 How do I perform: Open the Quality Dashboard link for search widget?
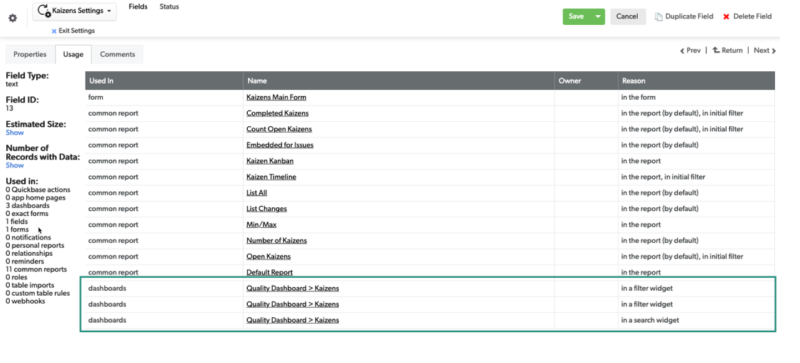coord(292,320)
